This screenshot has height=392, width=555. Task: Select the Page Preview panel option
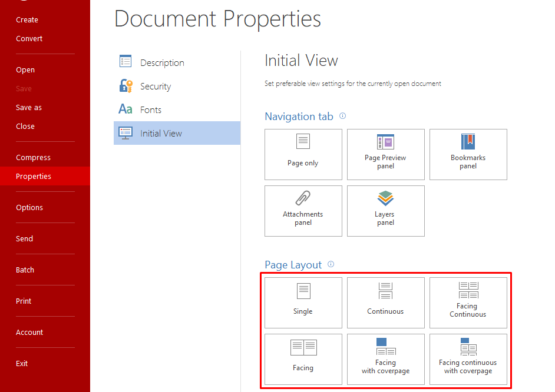(385, 154)
